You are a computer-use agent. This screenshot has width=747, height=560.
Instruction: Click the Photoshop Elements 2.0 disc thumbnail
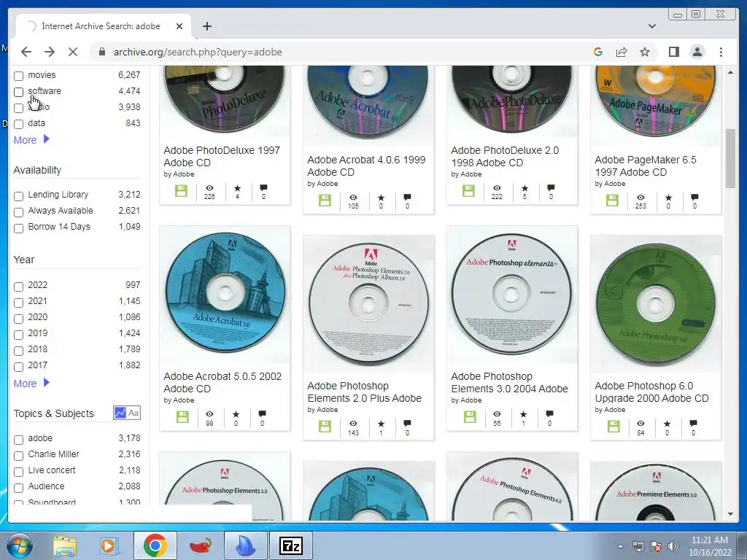[x=368, y=304]
